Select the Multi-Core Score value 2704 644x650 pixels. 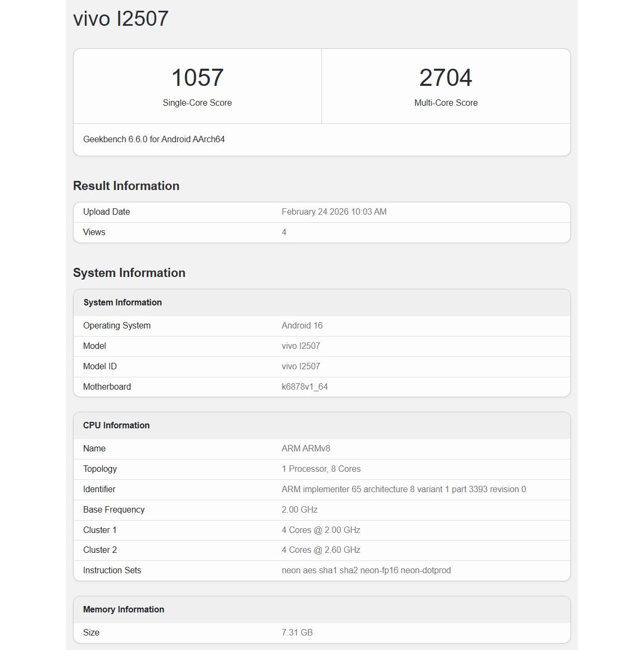447,77
